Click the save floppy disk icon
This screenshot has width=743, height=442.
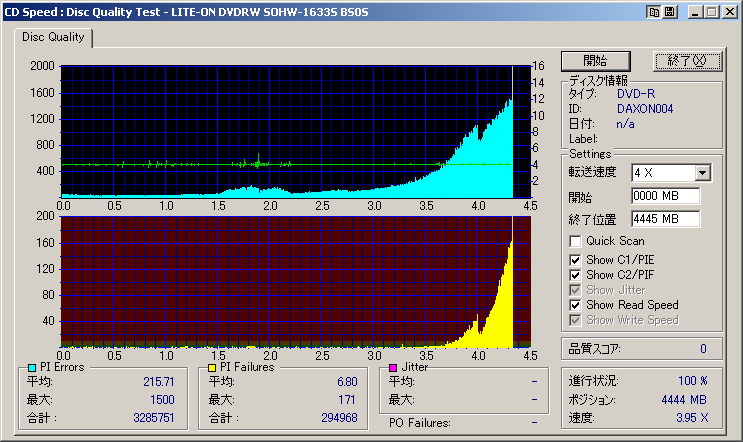click(x=669, y=12)
